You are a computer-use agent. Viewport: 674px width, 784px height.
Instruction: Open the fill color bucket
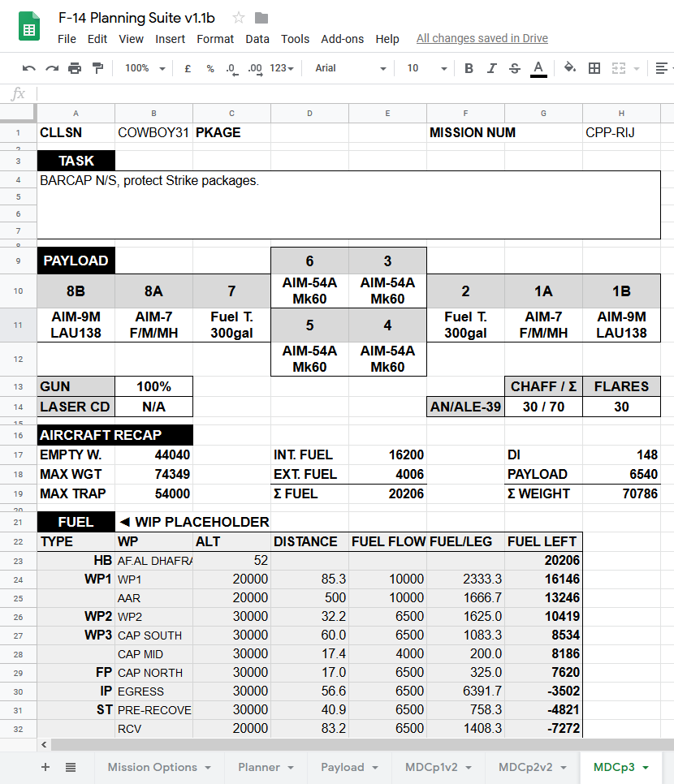570,68
